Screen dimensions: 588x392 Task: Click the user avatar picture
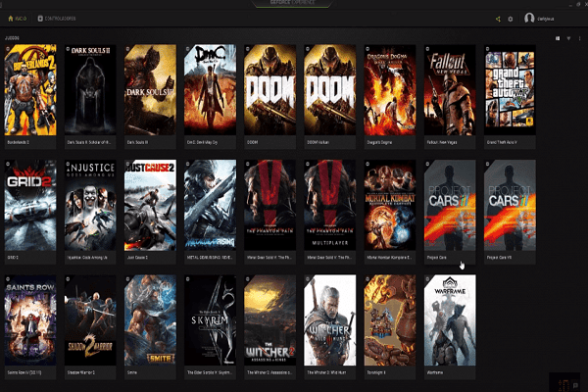530,18
